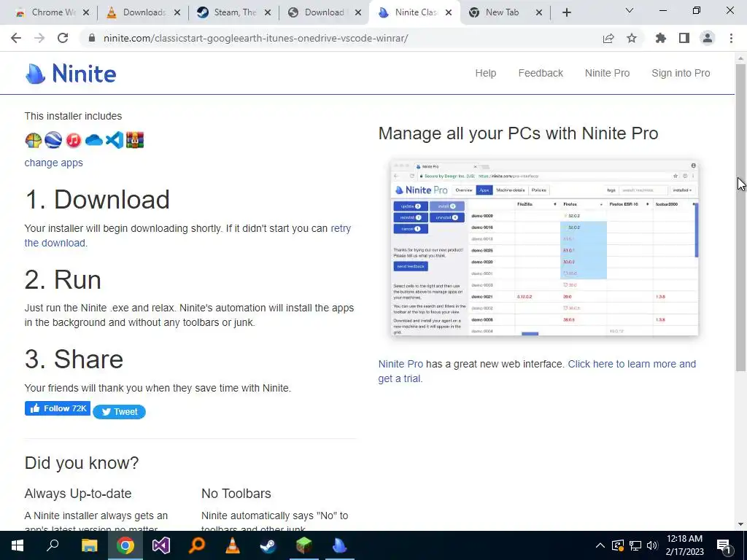Open a new tab with plus button

point(566,12)
